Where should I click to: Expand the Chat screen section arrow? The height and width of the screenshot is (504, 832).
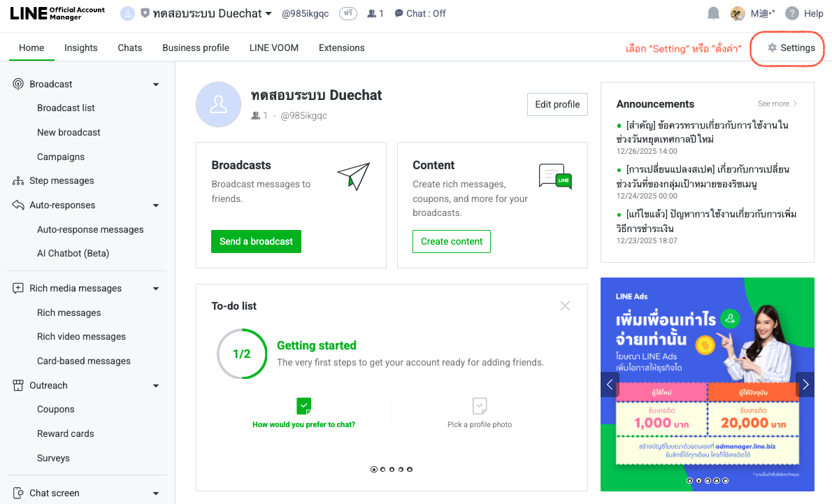click(x=156, y=494)
